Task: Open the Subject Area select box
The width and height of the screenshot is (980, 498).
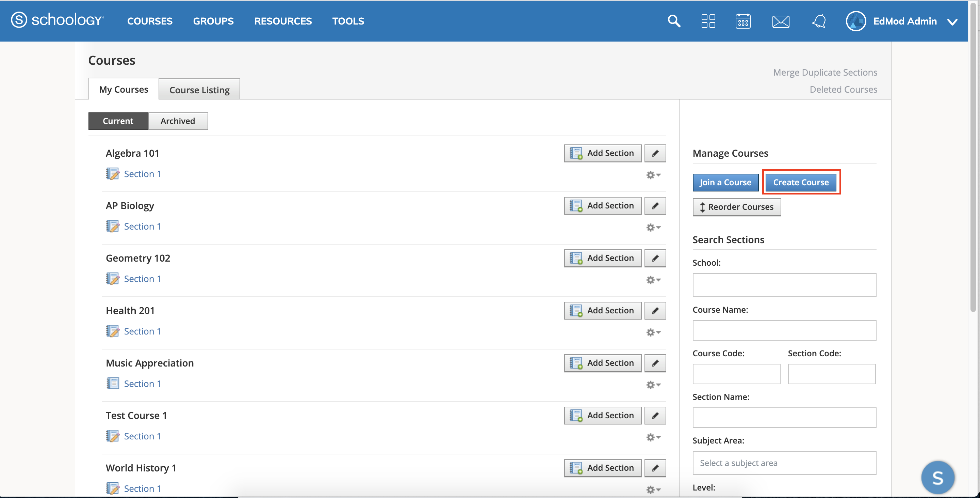Action: coord(784,463)
